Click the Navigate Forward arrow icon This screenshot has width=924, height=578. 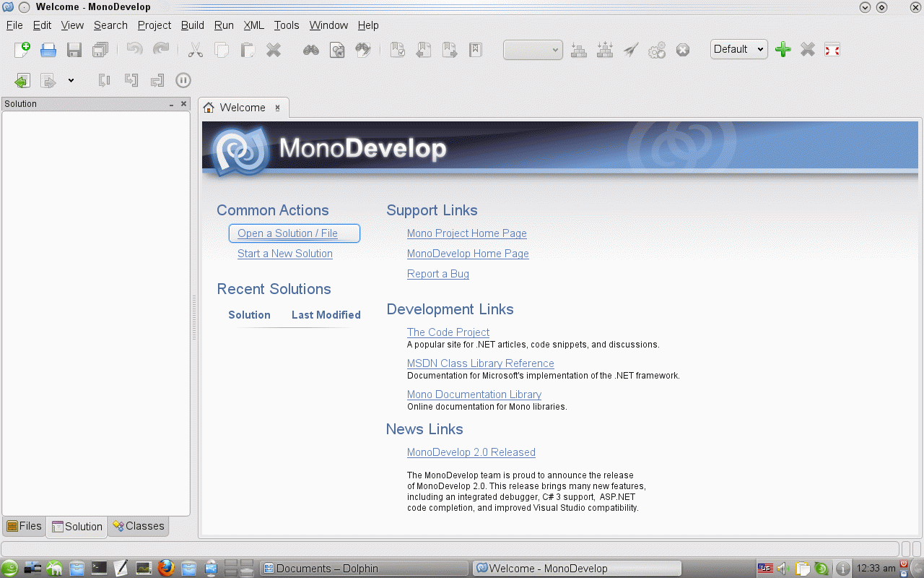(x=48, y=80)
